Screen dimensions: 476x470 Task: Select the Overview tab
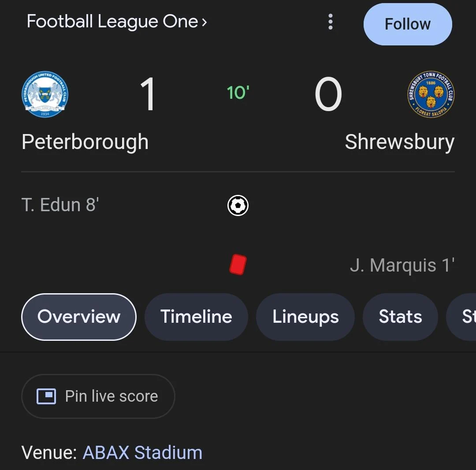[78, 317]
